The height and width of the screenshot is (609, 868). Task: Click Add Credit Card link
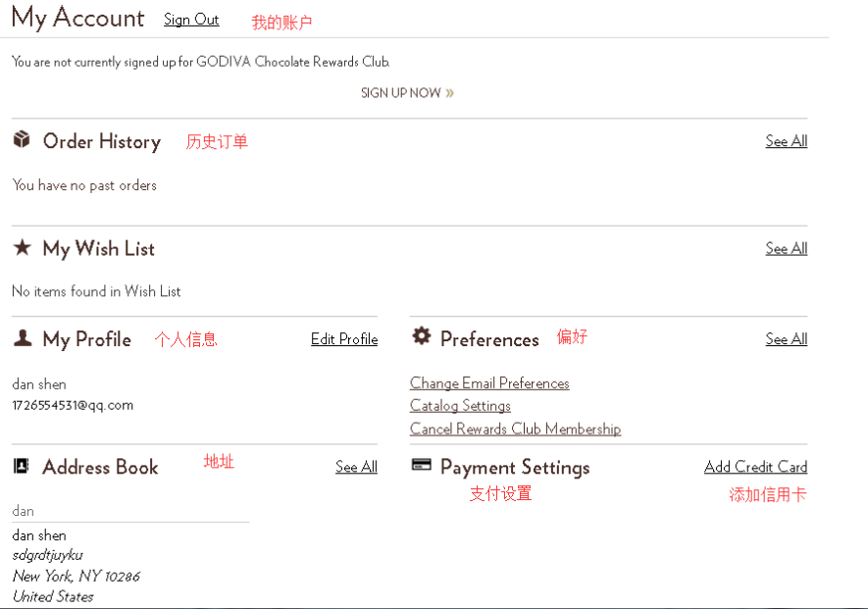755,468
